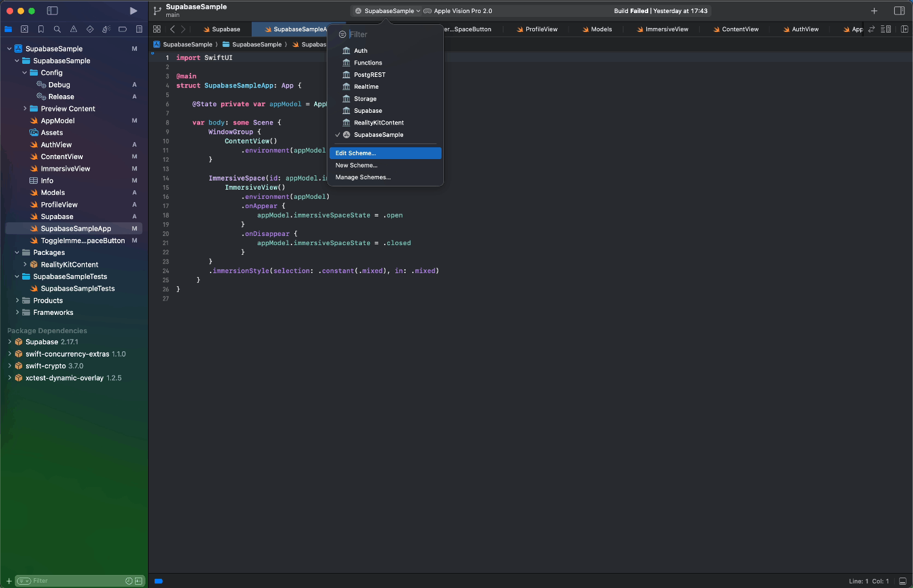Toggle the navigator sidebar visibility
Viewport: 913px width, 588px height.
53,11
